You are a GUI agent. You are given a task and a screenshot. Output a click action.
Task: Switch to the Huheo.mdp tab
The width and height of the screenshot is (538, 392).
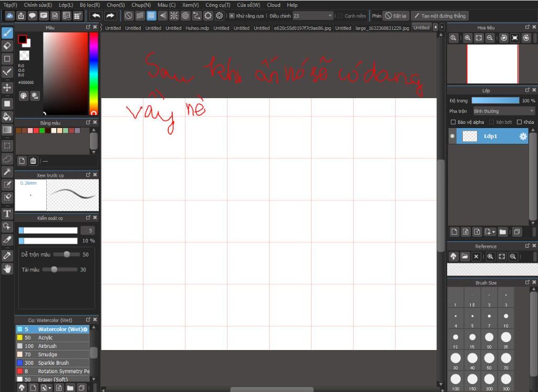tap(198, 28)
